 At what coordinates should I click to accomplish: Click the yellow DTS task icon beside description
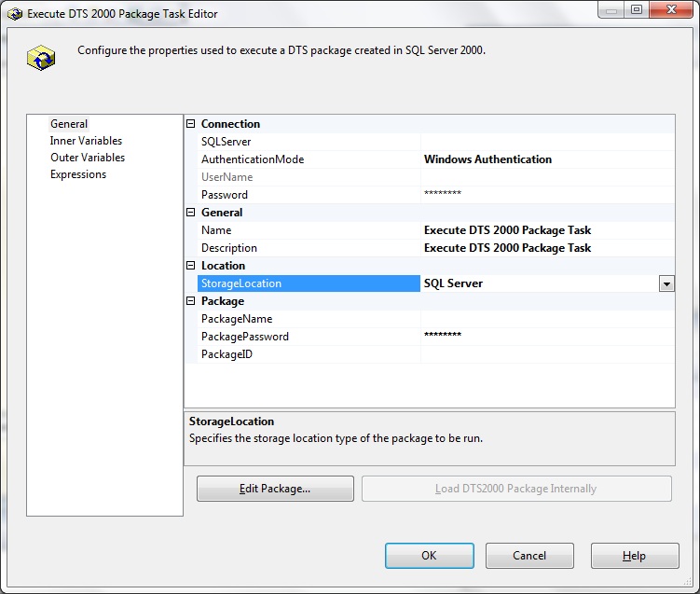point(41,58)
